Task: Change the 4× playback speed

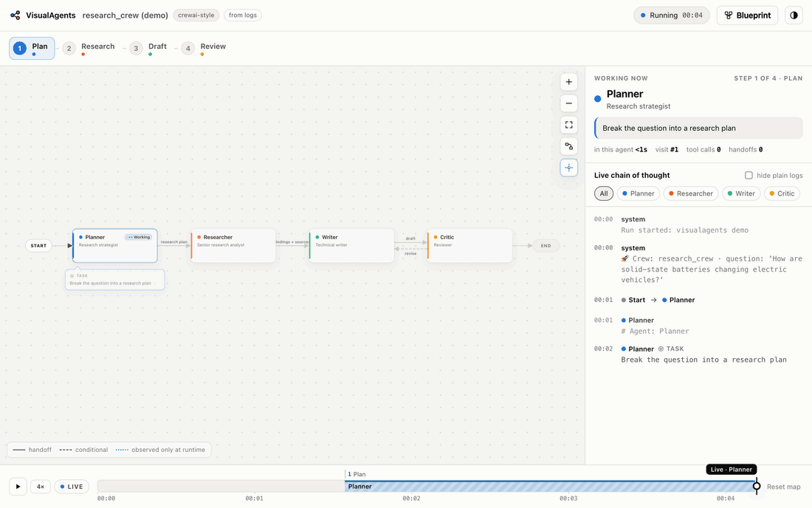Action: pos(41,487)
